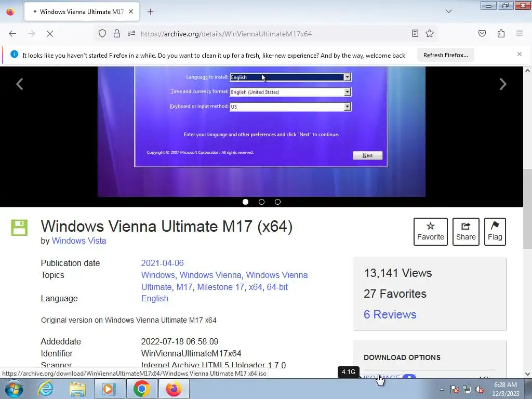The width and height of the screenshot is (532, 399).
Task: Jump to 6 Reviews
Action: [390, 314]
